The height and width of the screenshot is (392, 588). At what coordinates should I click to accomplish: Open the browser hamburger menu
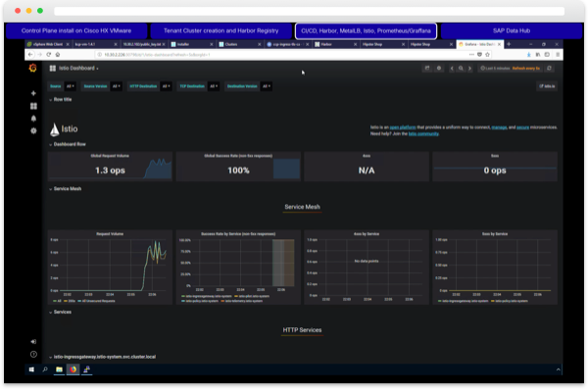point(558,55)
